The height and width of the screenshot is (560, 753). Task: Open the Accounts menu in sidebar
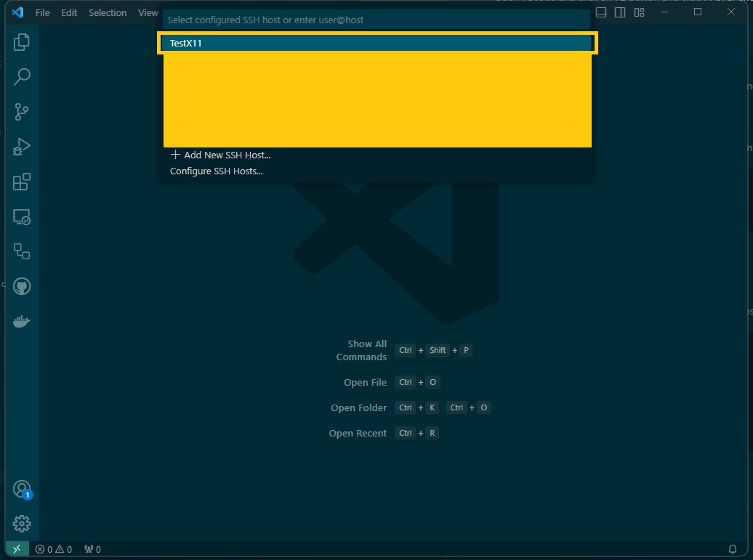click(x=22, y=488)
